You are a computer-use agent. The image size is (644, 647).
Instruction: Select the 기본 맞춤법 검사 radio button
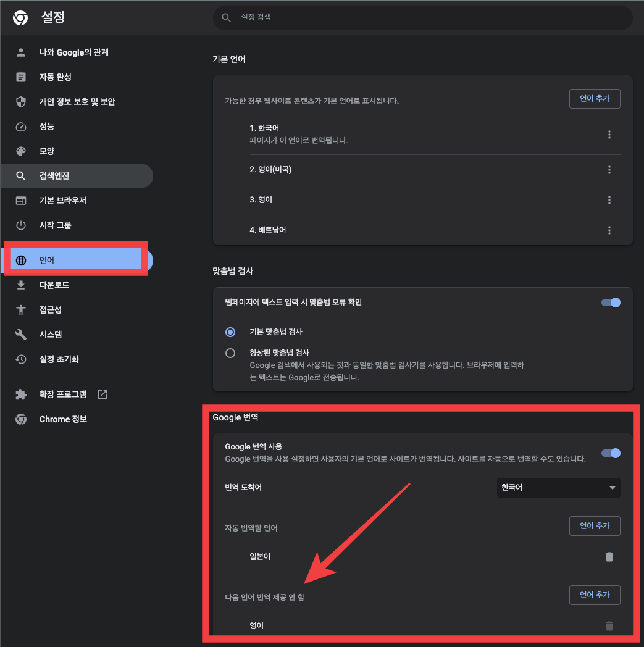click(x=230, y=332)
